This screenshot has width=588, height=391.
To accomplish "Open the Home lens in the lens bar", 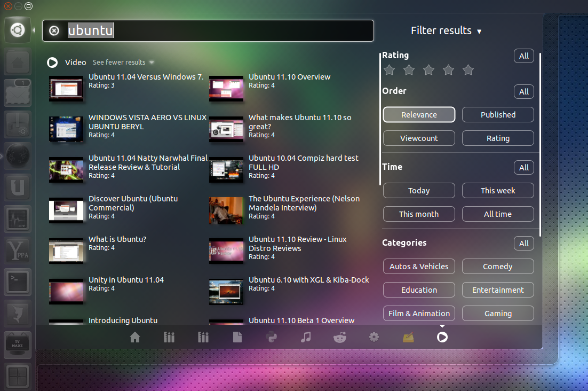I will (135, 337).
